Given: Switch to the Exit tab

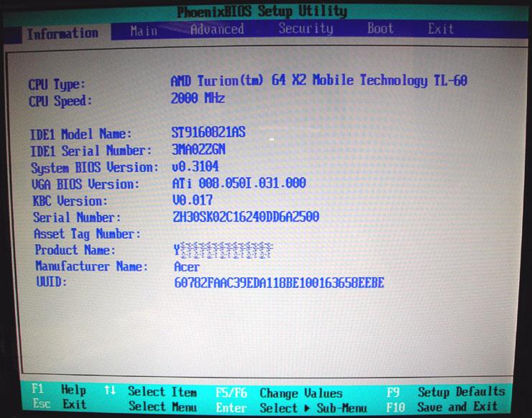Looking at the screenshot, I should click(441, 29).
